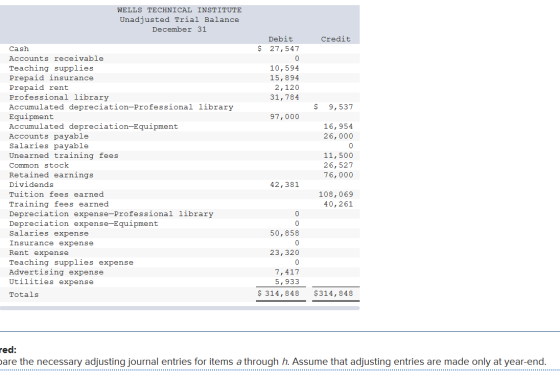The image size is (560, 372).
Task: Click the 'Teaching supplies' row label
Action: 51,68
